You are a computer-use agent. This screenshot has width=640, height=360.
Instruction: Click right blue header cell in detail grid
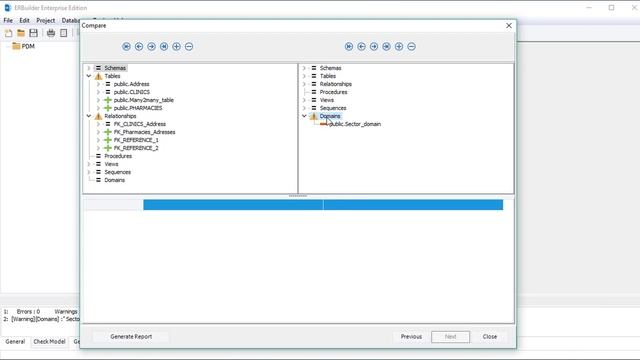coord(413,205)
